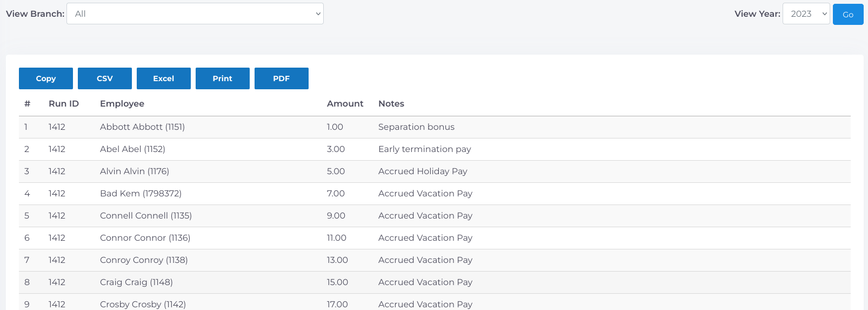The image size is (868, 310).
Task: Copy table data with Copy button
Action: pyautogui.click(x=46, y=78)
